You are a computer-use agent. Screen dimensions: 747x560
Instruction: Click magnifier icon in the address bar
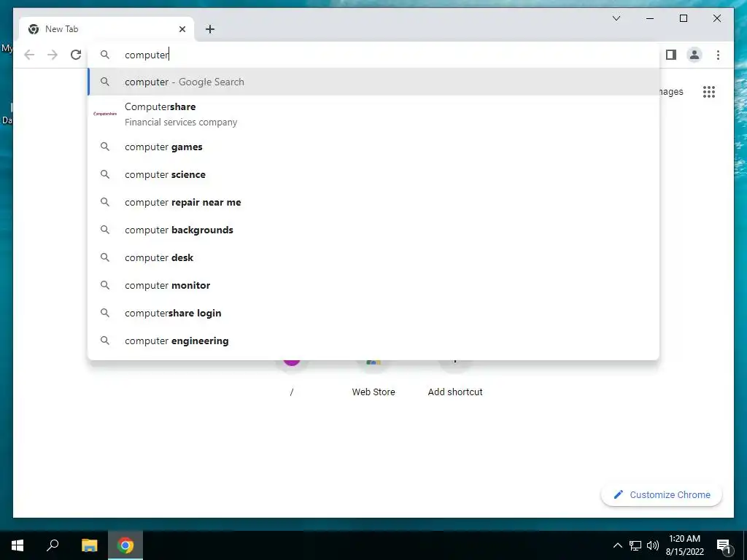point(105,55)
